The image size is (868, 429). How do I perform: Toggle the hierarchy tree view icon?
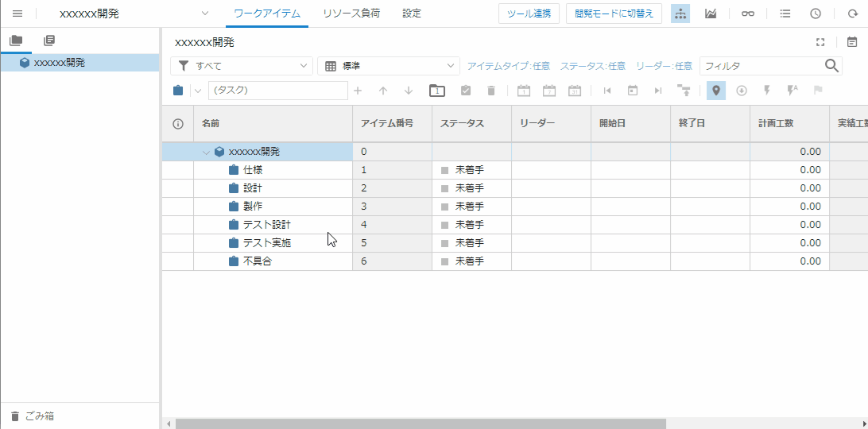[680, 14]
